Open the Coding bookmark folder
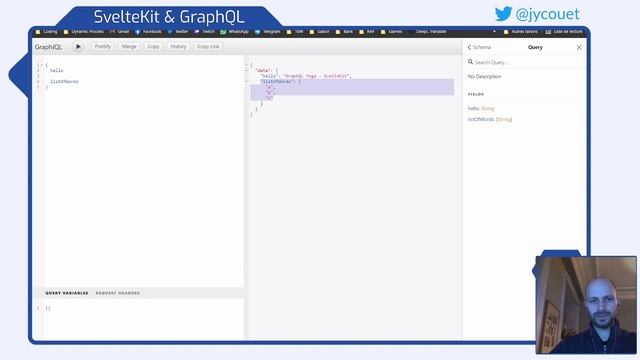The width and height of the screenshot is (640, 360). pyautogui.click(x=47, y=31)
